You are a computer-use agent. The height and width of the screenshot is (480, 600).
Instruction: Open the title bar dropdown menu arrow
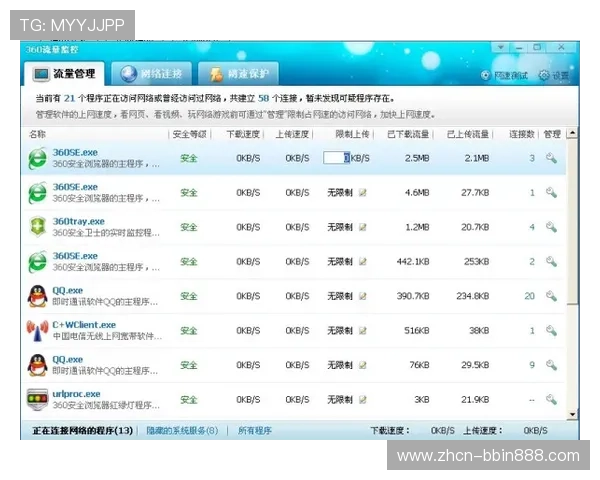pos(501,47)
